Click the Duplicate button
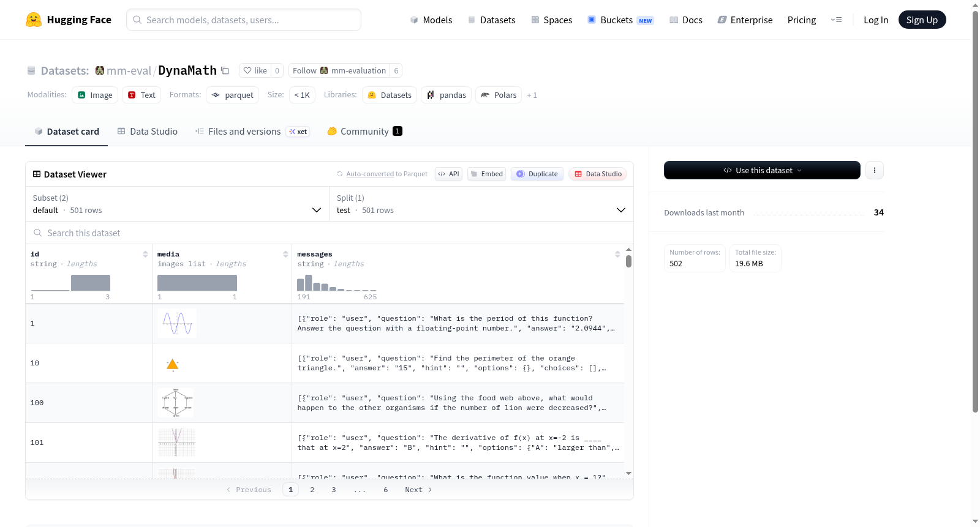Screen dimensions: 980x527 537,174
